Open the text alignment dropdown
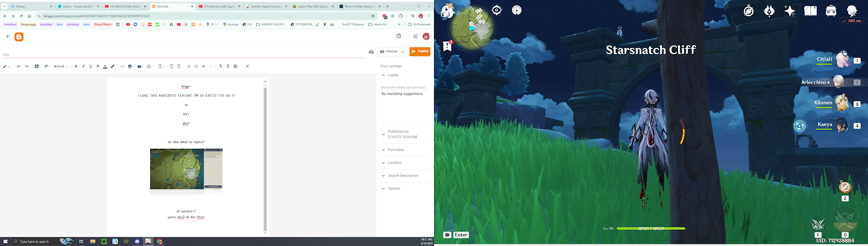The height and width of the screenshot is (246, 868). click(161, 66)
